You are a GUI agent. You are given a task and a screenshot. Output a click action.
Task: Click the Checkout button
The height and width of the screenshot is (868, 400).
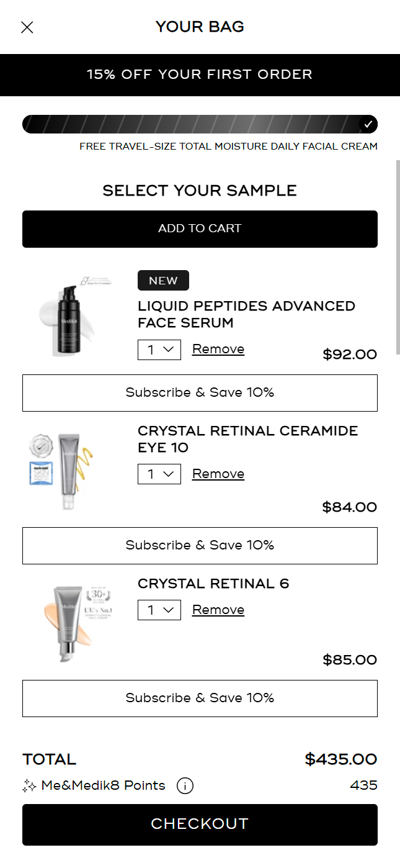(200, 825)
